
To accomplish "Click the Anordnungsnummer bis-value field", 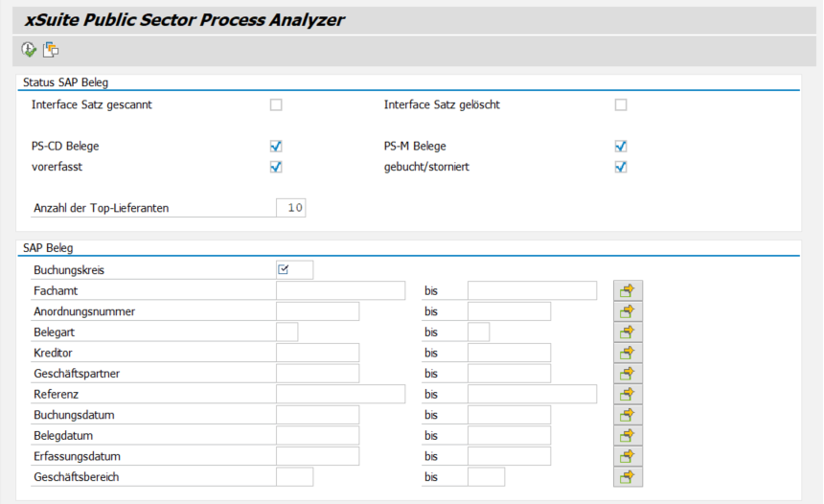I will pyautogui.click(x=509, y=311).
